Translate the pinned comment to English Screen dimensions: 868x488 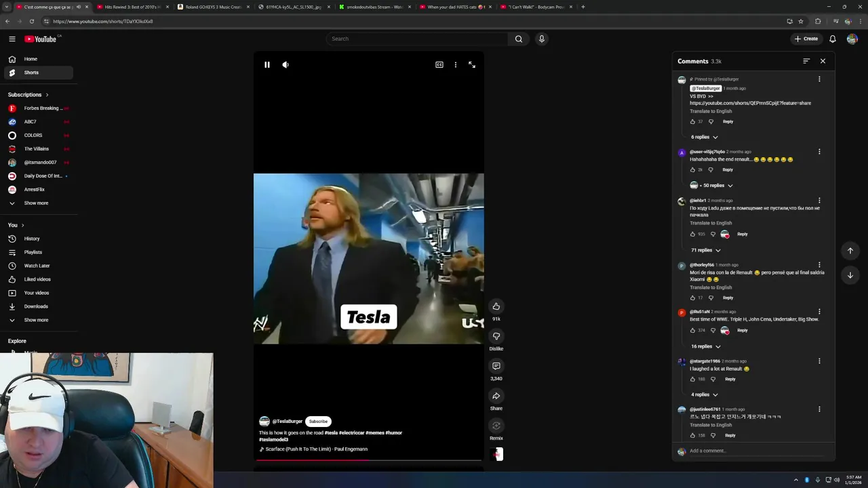711,111
